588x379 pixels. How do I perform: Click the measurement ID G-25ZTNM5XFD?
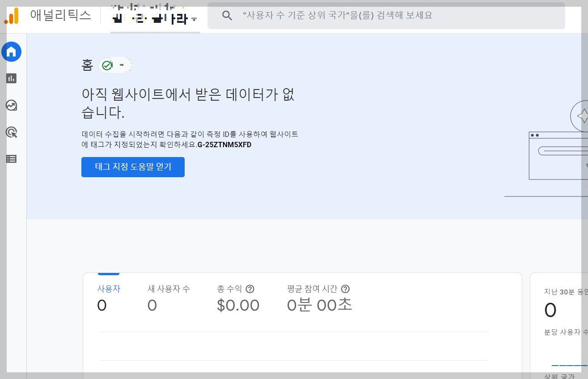coord(224,145)
